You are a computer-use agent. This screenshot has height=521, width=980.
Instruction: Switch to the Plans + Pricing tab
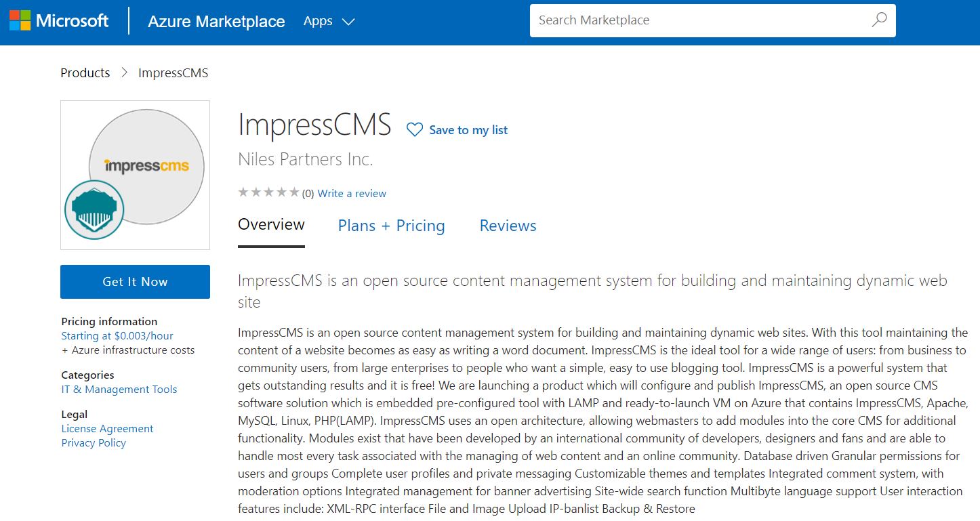pos(391,226)
